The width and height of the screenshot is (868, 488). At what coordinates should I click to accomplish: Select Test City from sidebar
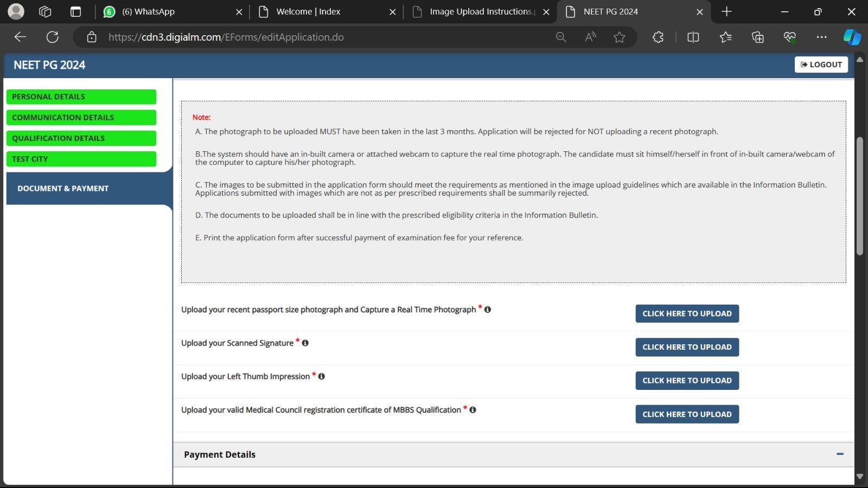click(81, 159)
